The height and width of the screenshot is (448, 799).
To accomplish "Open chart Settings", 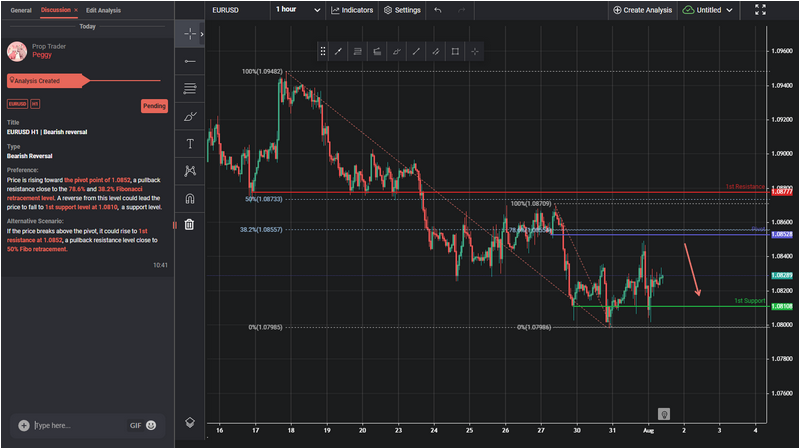I will [x=403, y=10].
